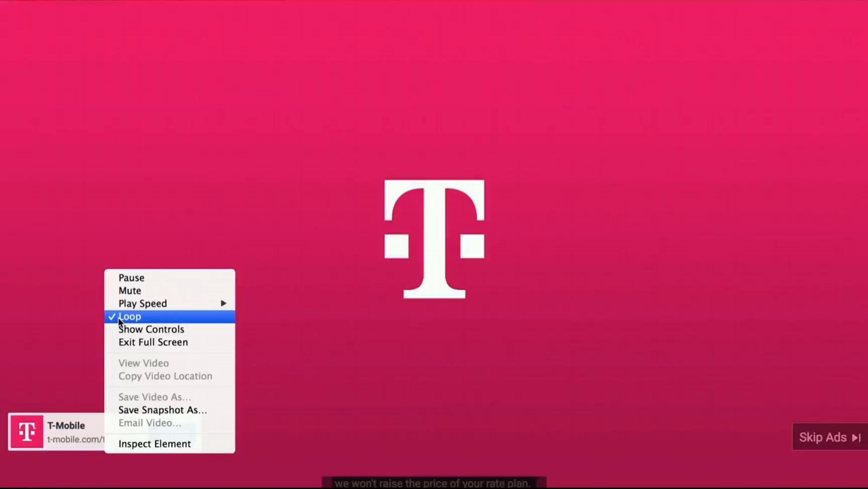
Task: Select the greyed Save Video As… entry
Action: pos(169,398)
